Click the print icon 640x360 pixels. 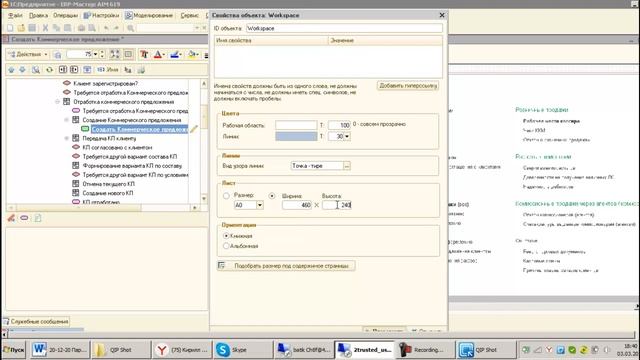click(81, 28)
